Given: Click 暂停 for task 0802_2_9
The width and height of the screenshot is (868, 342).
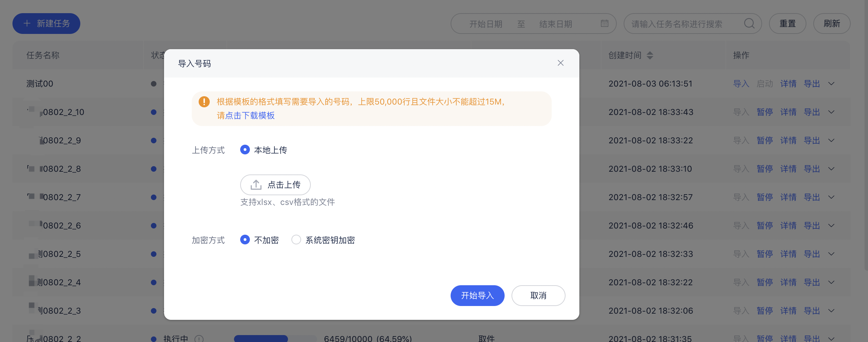Looking at the screenshot, I should (x=765, y=141).
